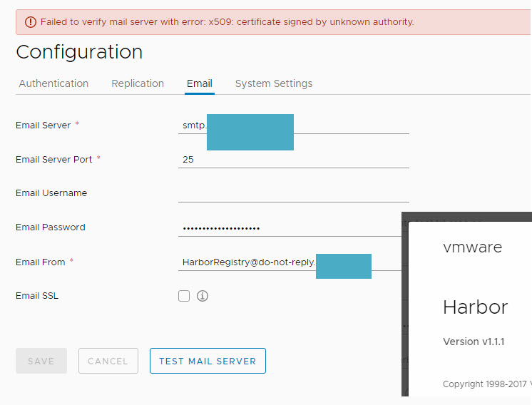Click the Email Username label
This screenshot has height=405, width=532.
click(x=51, y=193)
